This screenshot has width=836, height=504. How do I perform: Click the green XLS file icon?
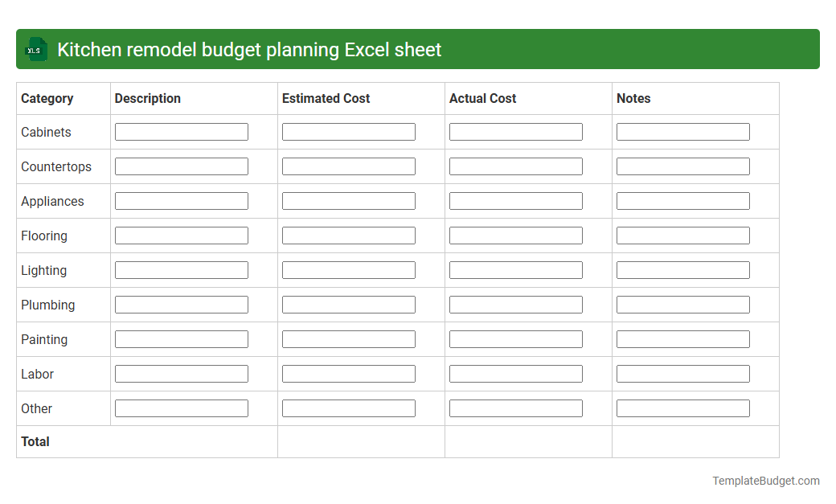click(35, 49)
